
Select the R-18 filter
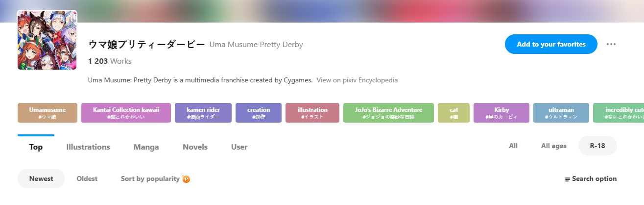click(597, 146)
